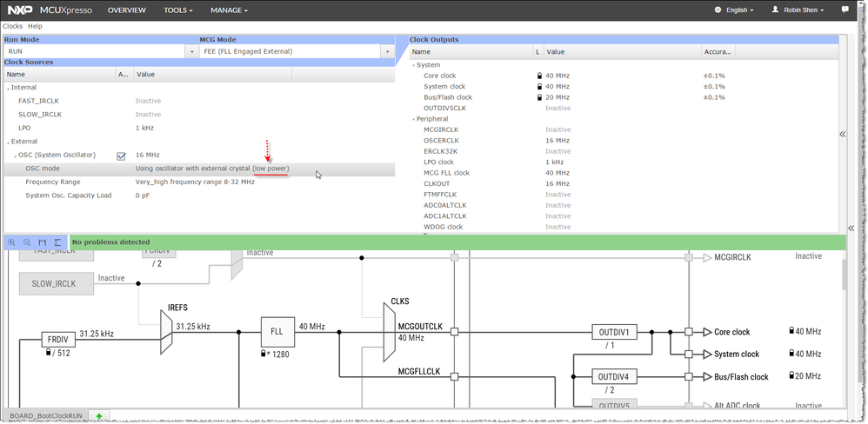868x424 pixels.
Task: Collapse the OSC System Oscillator node
Action: click(16, 156)
